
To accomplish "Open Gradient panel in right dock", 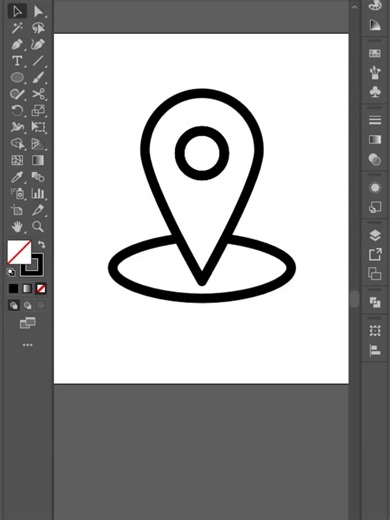I will [375, 139].
